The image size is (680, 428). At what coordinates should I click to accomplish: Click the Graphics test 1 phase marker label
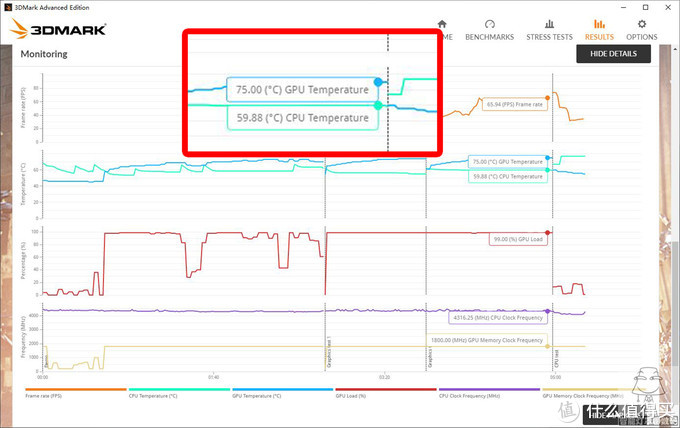(x=329, y=352)
